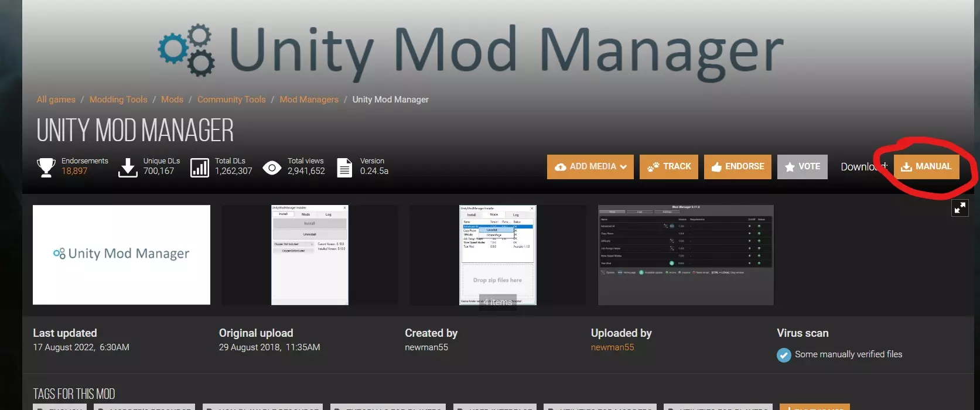980x410 pixels.
Task: Click the TAGS FOR THIS MOD heading
Action: click(x=74, y=394)
